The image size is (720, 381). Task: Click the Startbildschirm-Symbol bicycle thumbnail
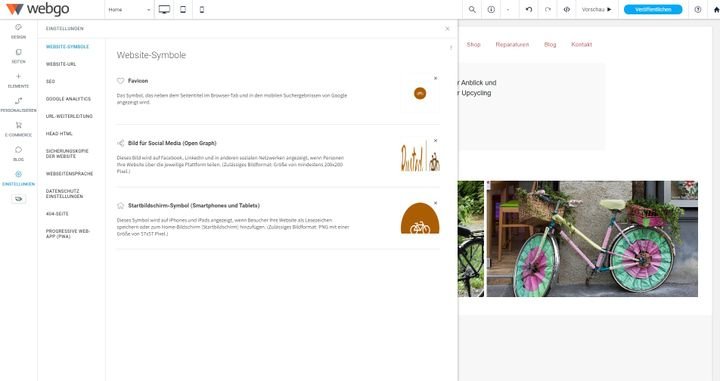click(420, 219)
